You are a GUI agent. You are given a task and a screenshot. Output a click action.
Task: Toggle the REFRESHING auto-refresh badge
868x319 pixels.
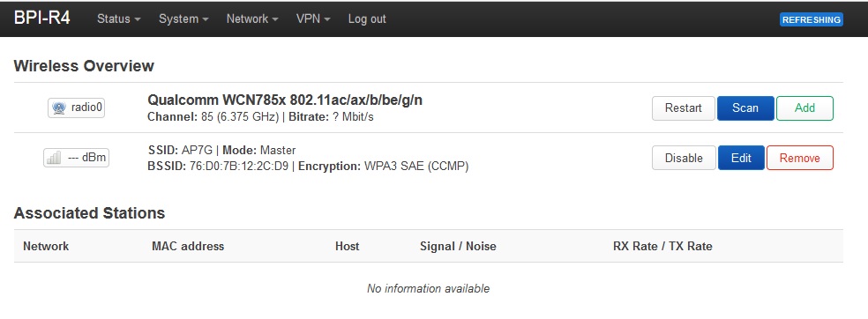click(811, 19)
